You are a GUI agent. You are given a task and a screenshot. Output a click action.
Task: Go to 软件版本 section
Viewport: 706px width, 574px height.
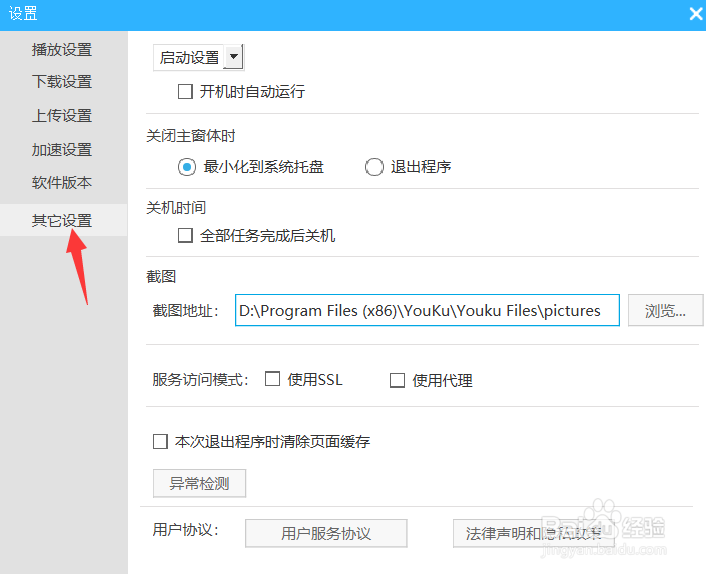62,182
